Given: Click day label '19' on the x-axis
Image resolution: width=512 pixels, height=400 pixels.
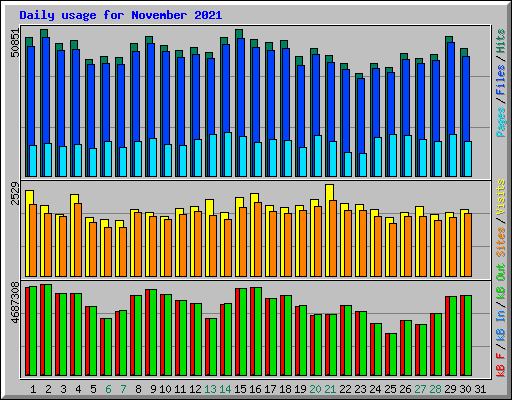Looking at the screenshot, I should click(x=300, y=389).
